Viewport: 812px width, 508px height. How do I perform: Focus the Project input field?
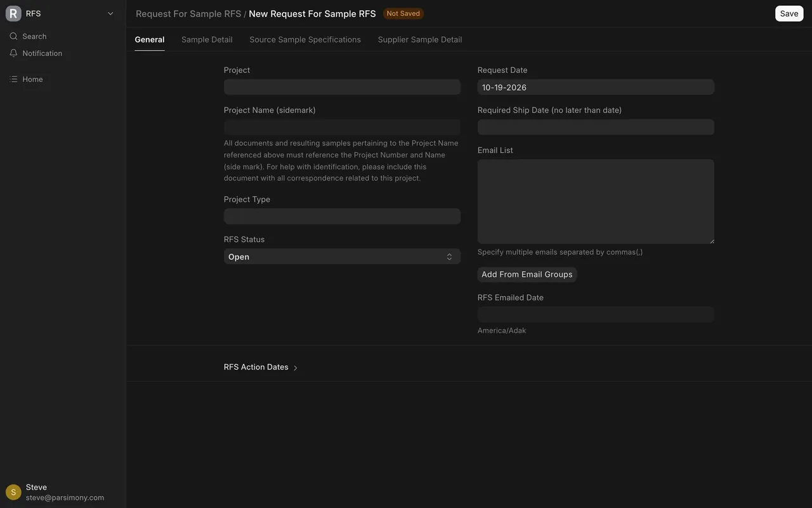(x=342, y=87)
